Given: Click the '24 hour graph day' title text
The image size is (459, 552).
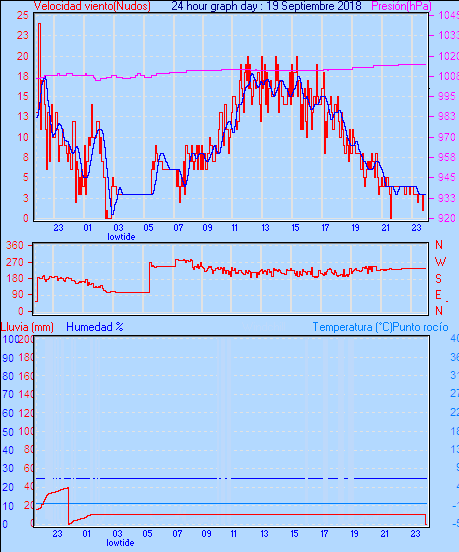Looking at the screenshot, I should click(x=214, y=6).
